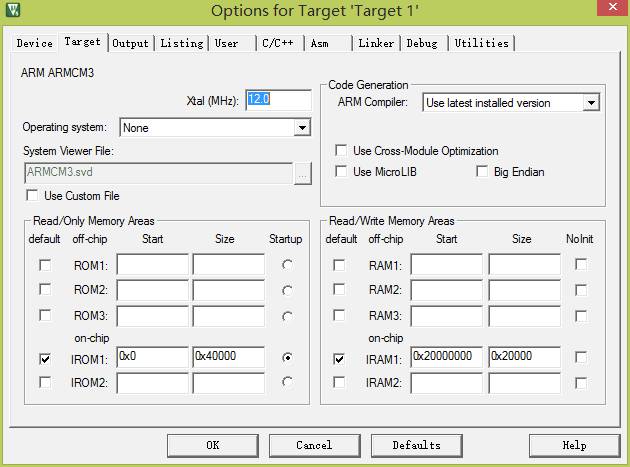Check the ROM1 default checkbox

pyautogui.click(x=45, y=265)
